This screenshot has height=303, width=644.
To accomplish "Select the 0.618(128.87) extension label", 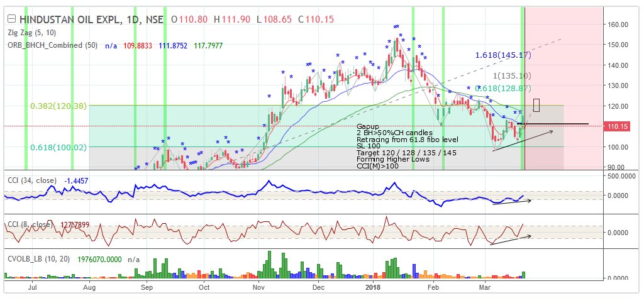I will coord(503,88).
